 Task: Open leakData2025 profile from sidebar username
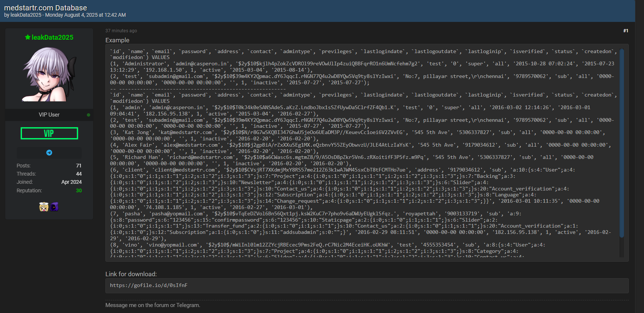pos(52,38)
